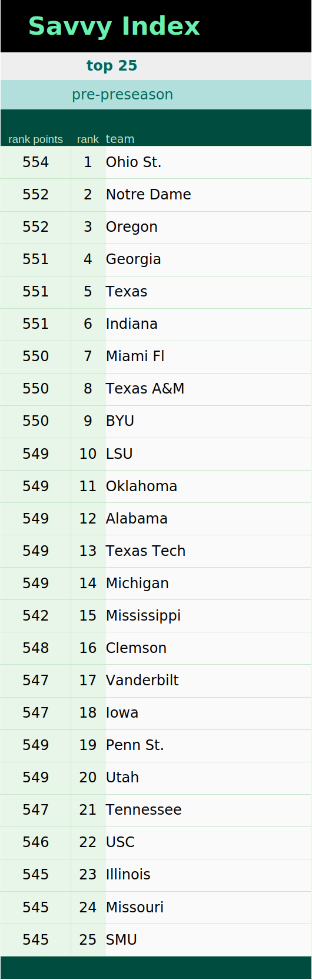Open the BYU team entry
Image resolution: width=312 pixels, height=980 pixels.
tap(120, 421)
